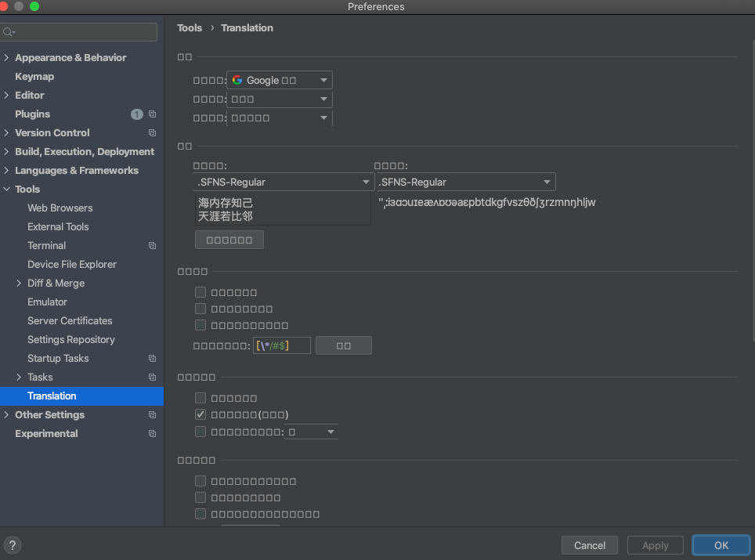
Task: Toggle the second checkbox in the bottom section
Action: pyautogui.click(x=200, y=497)
